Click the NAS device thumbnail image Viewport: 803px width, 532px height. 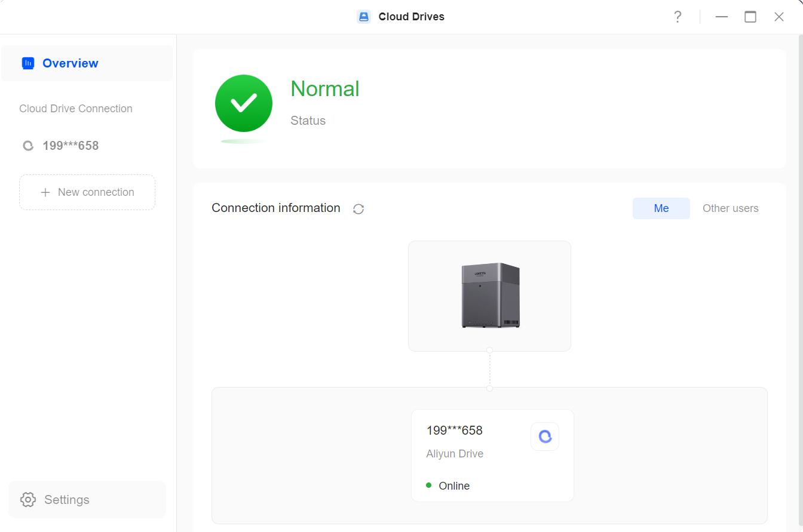pyautogui.click(x=490, y=296)
